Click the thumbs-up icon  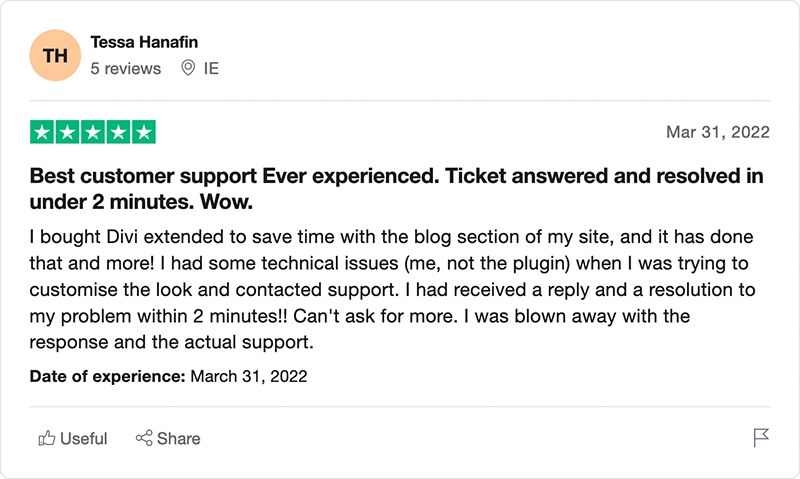click(x=46, y=438)
